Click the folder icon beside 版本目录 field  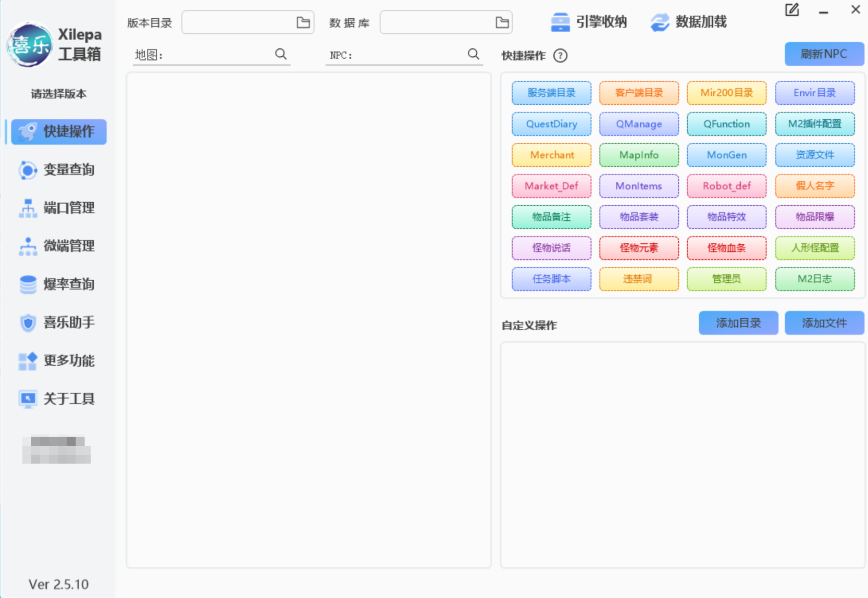pyautogui.click(x=303, y=22)
